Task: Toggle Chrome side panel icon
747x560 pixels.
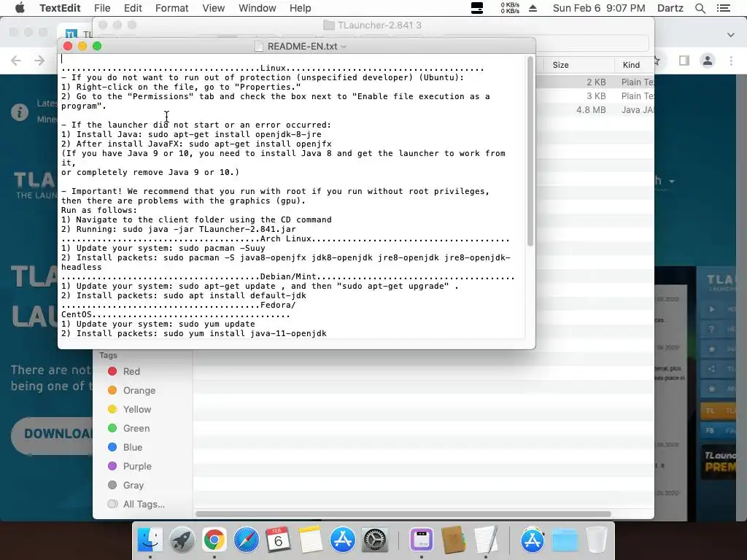Action: [x=684, y=61]
